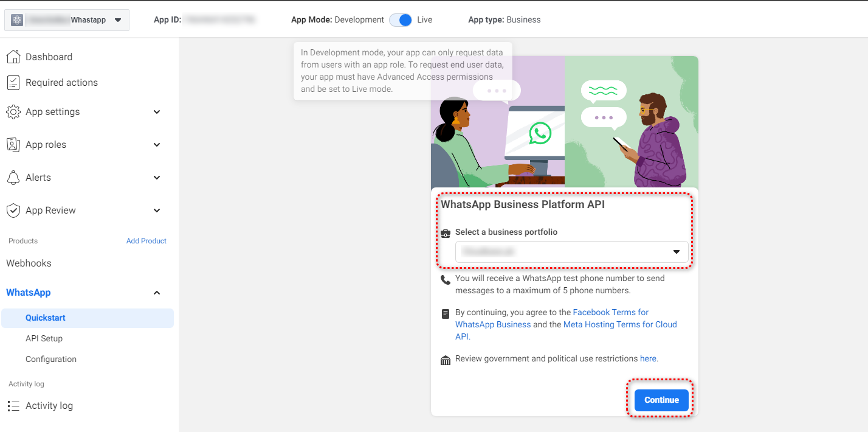Open API Setup under WhatsApp
The image size is (868, 432).
pos(44,338)
